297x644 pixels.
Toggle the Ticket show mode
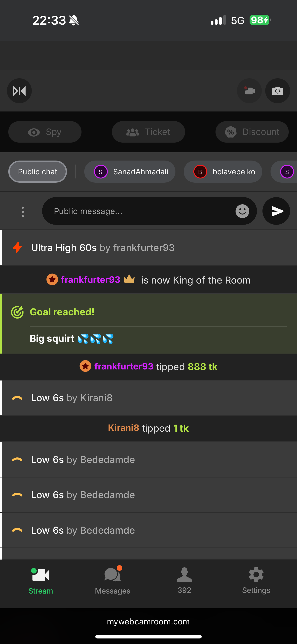[148, 132]
